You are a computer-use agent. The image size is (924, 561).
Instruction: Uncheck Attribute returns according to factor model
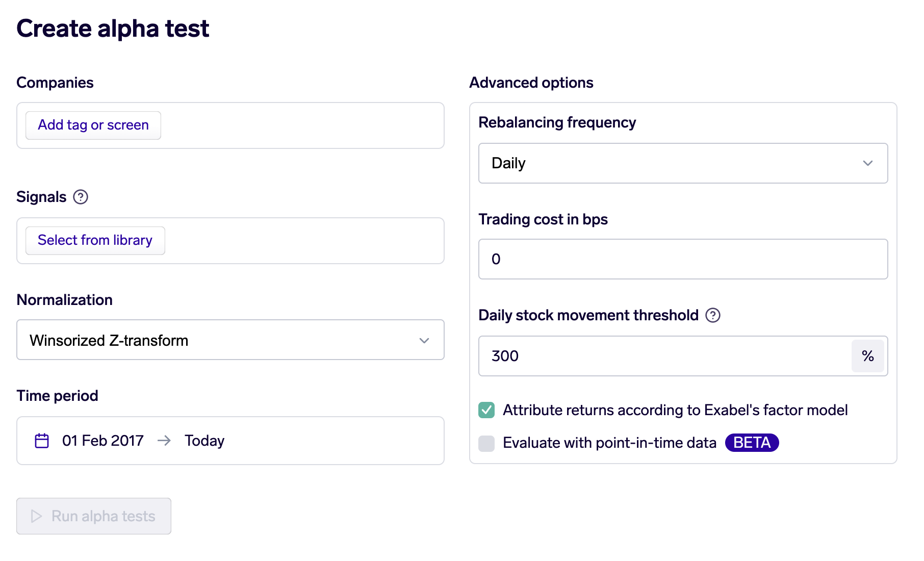pos(486,410)
